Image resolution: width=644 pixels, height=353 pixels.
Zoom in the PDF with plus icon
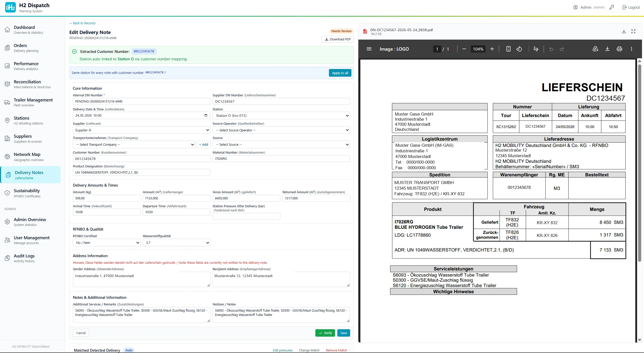tap(492, 49)
